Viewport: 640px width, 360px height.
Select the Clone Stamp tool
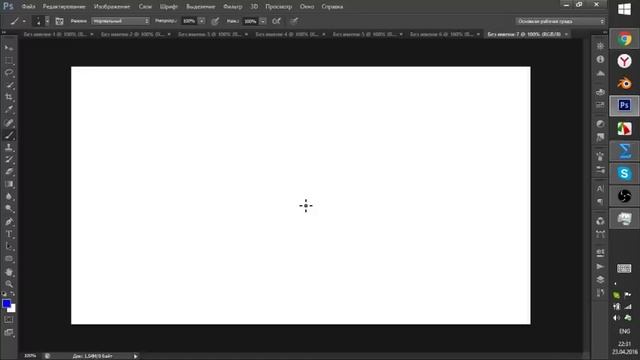tap(9, 147)
